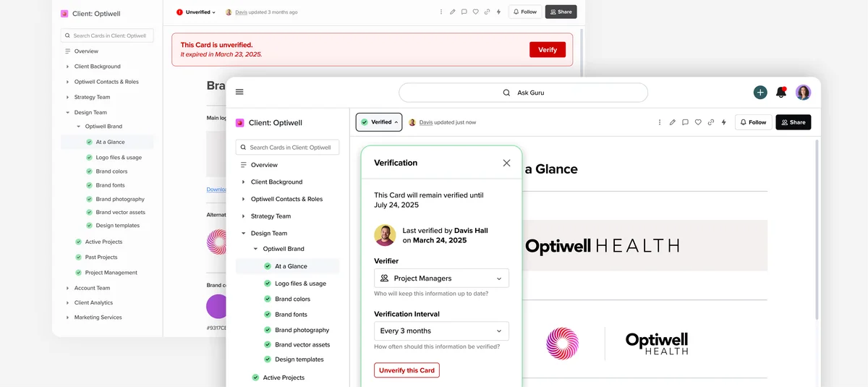Expand Client Analytics in back window tree
Image resolution: width=868 pixels, height=387 pixels.
(x=67, y=302)
